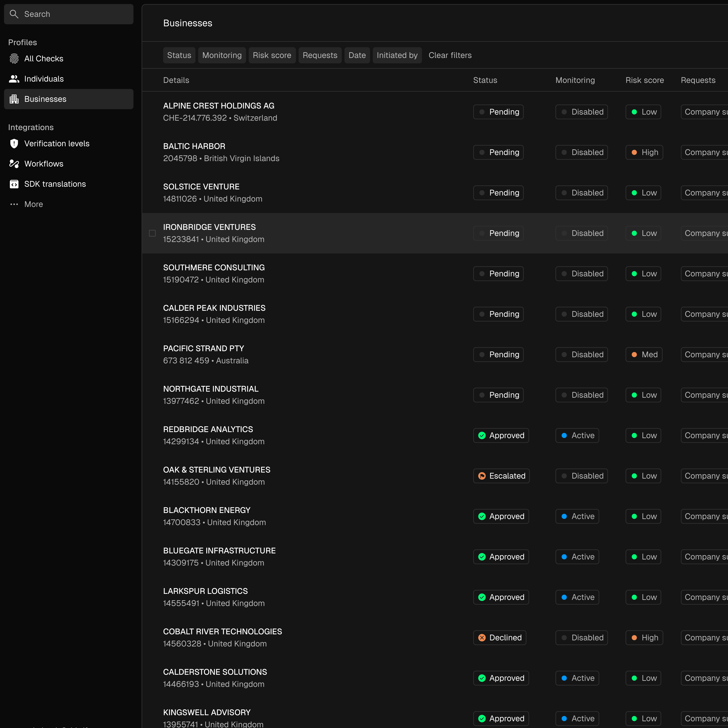
Task: Click the search magnifier icon
Action: 14,14
